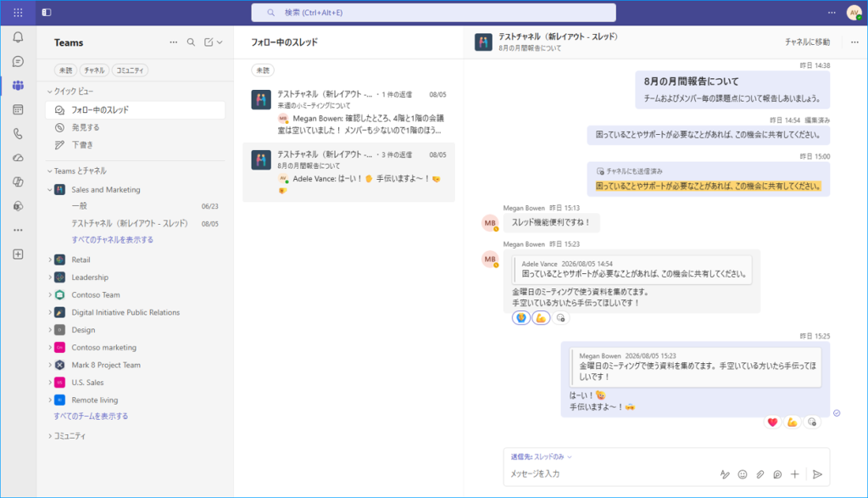Click the new message compose icon
This screenshot has width=868, height=498.
(209, 42)
